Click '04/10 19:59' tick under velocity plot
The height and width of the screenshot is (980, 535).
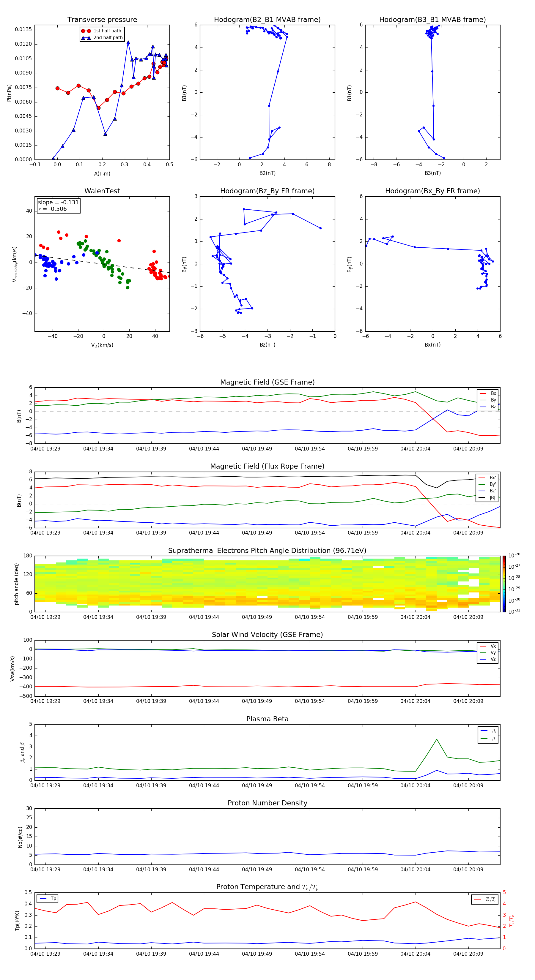click(363, 701)
